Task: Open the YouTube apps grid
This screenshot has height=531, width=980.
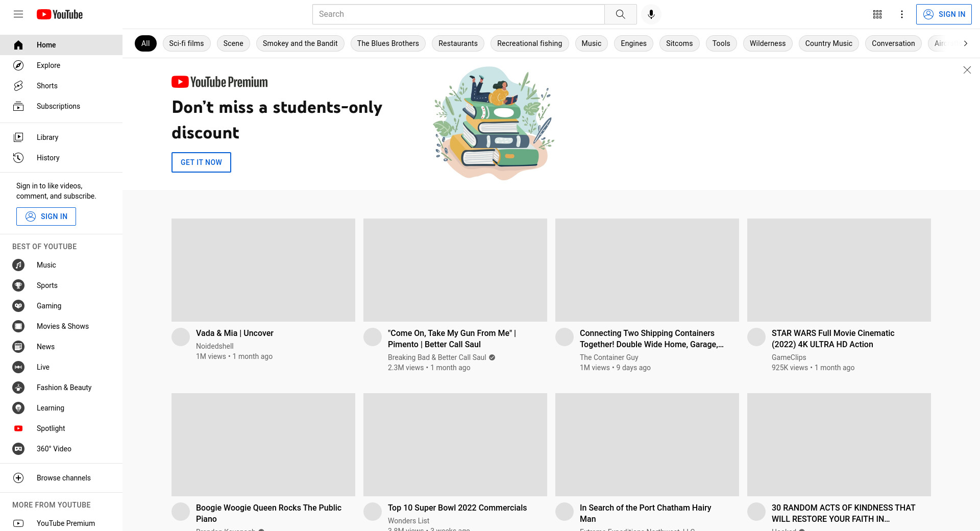Action: pos(877,14)
